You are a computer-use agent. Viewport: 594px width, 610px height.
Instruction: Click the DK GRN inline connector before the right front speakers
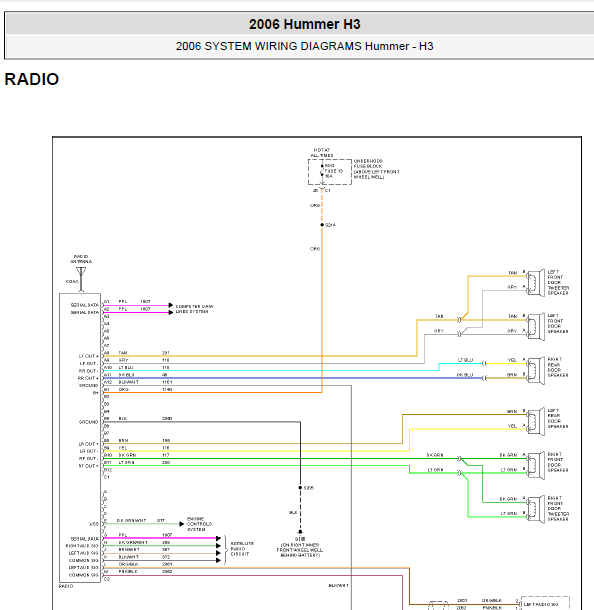(x=459, y=459)
